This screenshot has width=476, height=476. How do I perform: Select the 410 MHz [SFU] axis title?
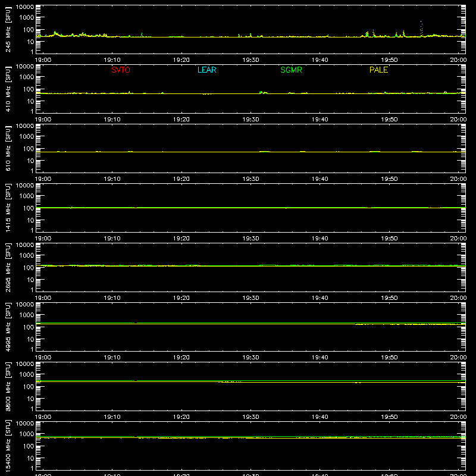click(8, 89)
